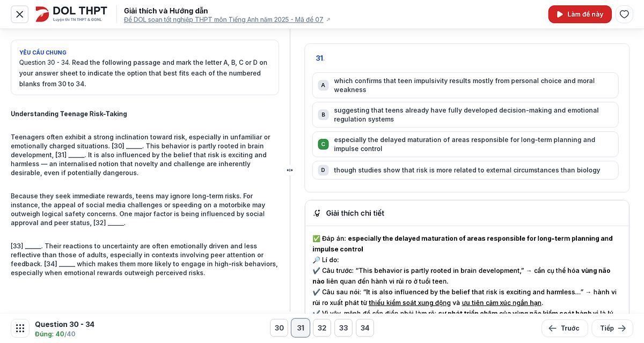Click the lightbulb icon beside Giải thích chi tiết
644x343 pixels.
317,213
